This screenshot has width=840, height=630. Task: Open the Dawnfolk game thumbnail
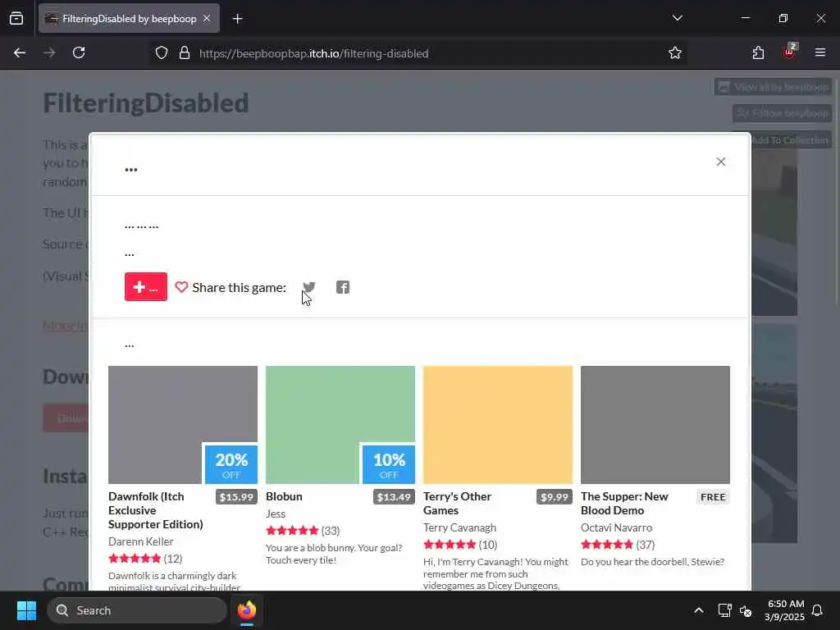point(183,425)
